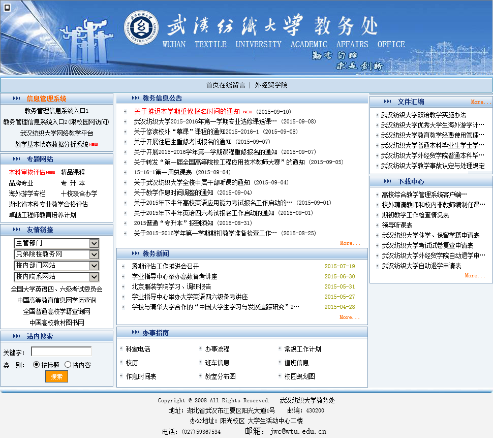Open 全国大学英语四、六级考试委员会 link

56,289
